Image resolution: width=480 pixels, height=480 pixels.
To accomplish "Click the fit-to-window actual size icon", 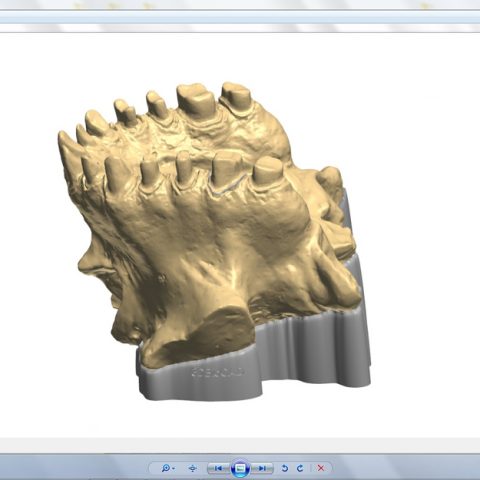I will 192,468.
